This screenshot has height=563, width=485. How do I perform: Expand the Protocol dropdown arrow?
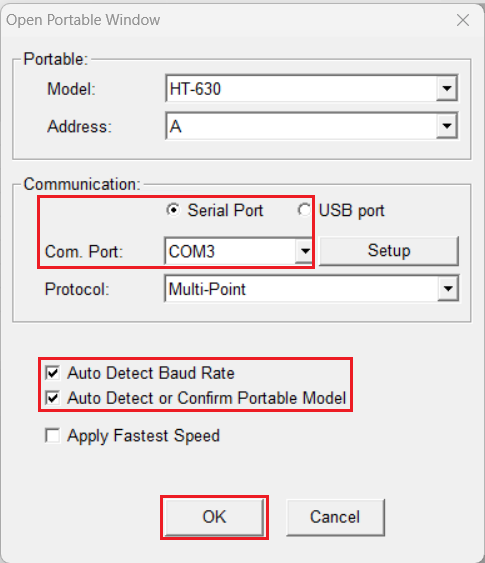(x=447, y=288)
